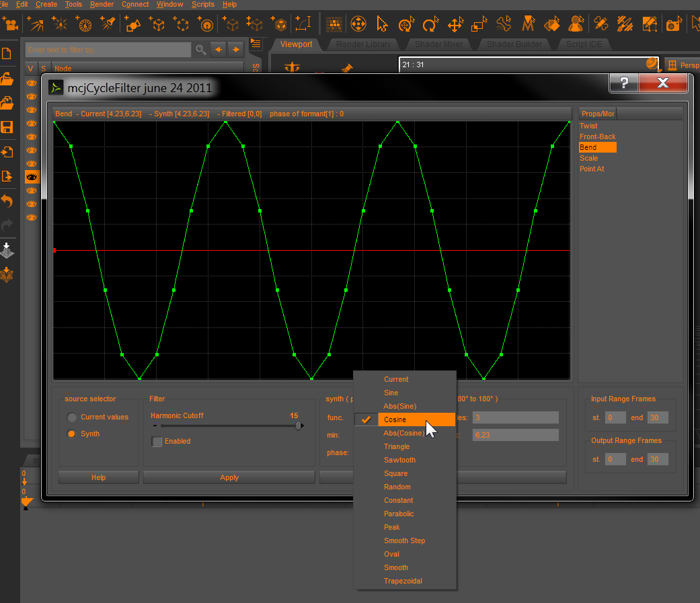700x603 pixels.
Task: Select the Current values radio button
Action: tap(72, 417)
